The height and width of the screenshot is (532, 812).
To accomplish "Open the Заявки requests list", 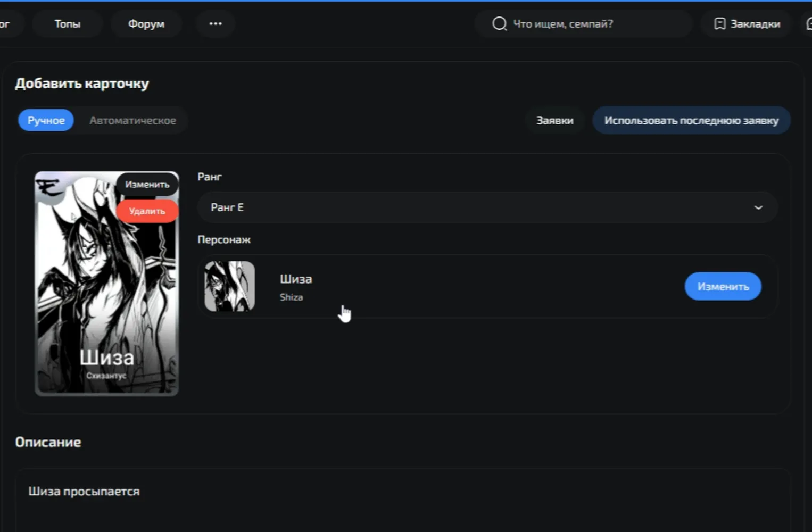I will pyautogui.click(x=555, y=120).
